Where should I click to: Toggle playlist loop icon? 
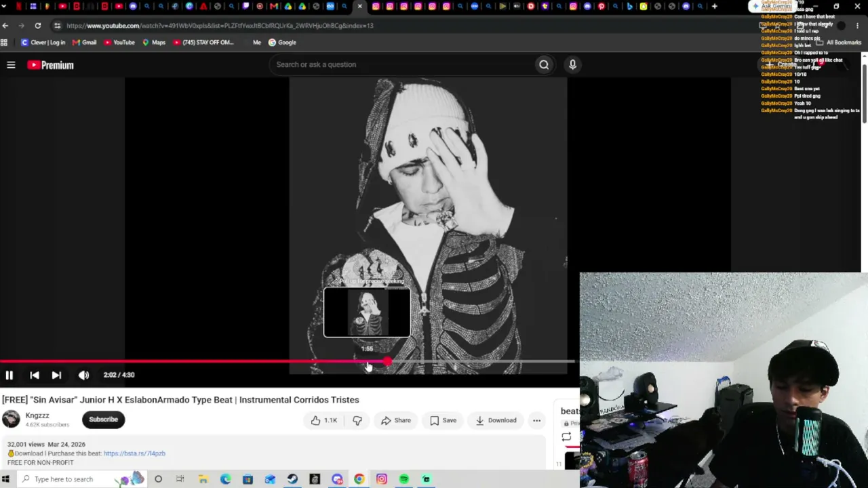[x=566, y=437]
